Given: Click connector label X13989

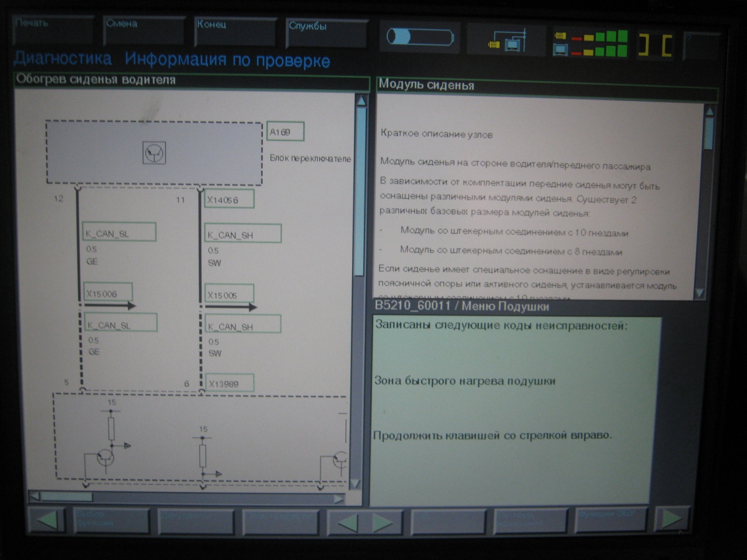Looking at the screenshot, I should point(229,383).
